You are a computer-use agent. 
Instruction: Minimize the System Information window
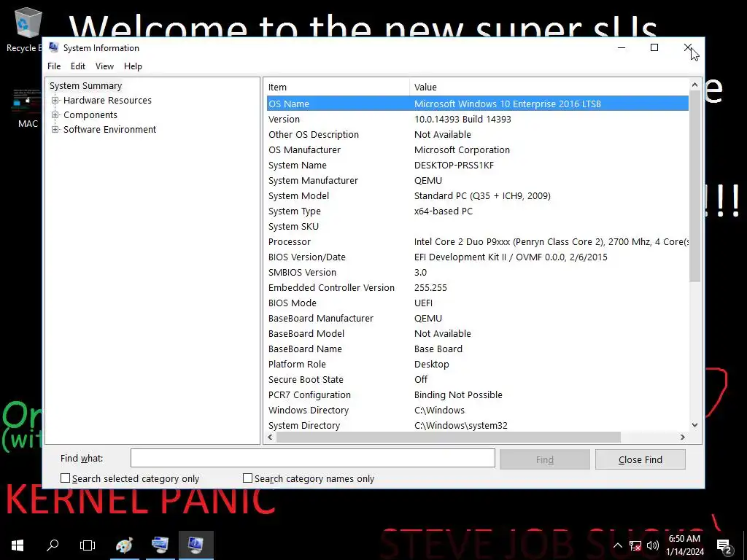[622, 47]
